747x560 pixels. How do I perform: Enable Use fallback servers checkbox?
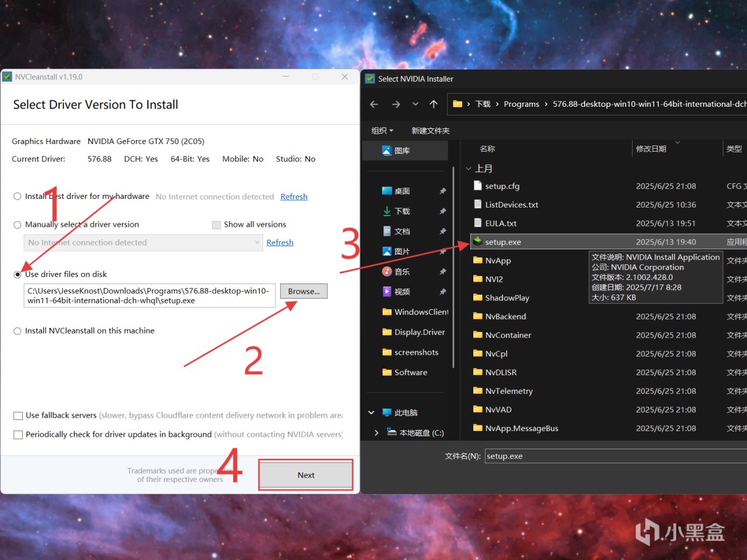click(18, 416)
